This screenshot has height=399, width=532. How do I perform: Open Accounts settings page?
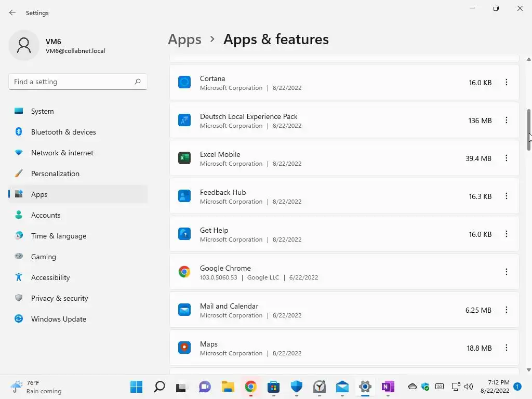coord(78,215)
